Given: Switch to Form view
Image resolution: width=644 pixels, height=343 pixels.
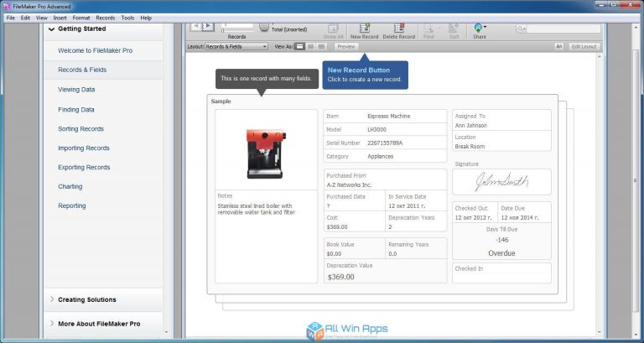Looking at the screenshot, I should (x=300, y=47).
